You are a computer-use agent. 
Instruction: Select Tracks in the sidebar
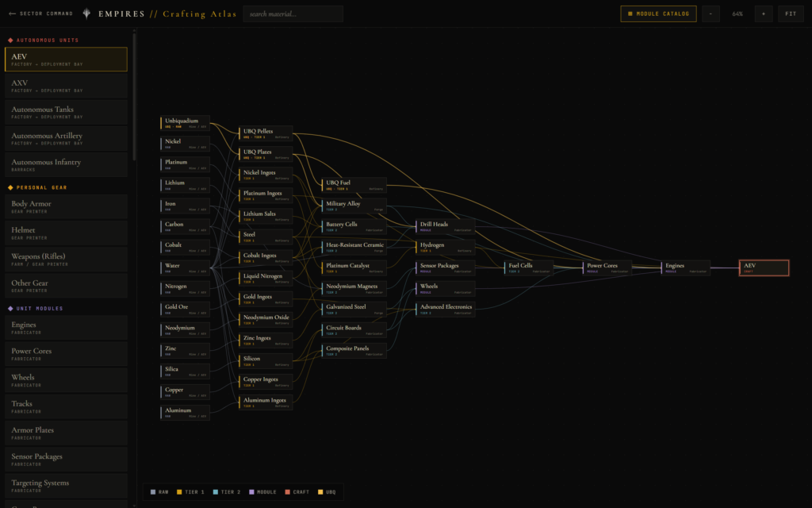coord(66,407)
